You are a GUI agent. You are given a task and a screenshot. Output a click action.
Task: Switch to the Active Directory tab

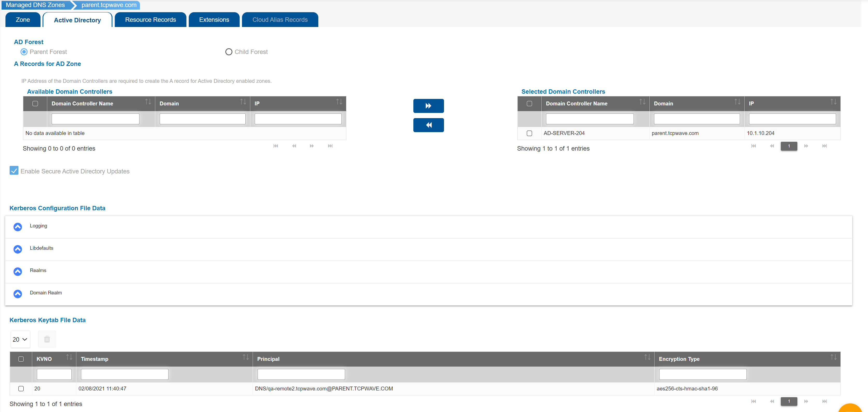point(77,20)
